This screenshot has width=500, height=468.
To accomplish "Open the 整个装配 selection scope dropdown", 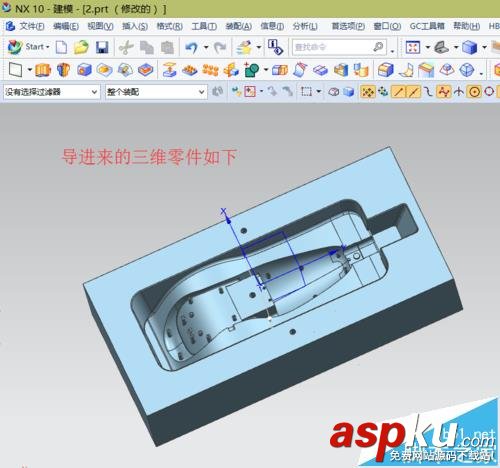I will point(156,92).
